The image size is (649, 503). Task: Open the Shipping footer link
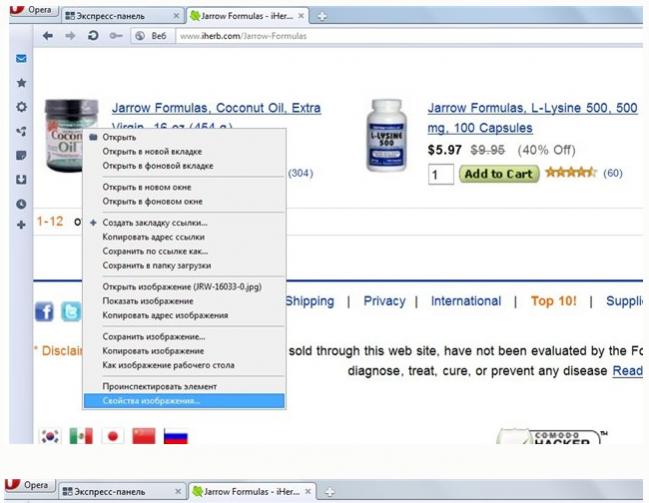pos(310,301)
